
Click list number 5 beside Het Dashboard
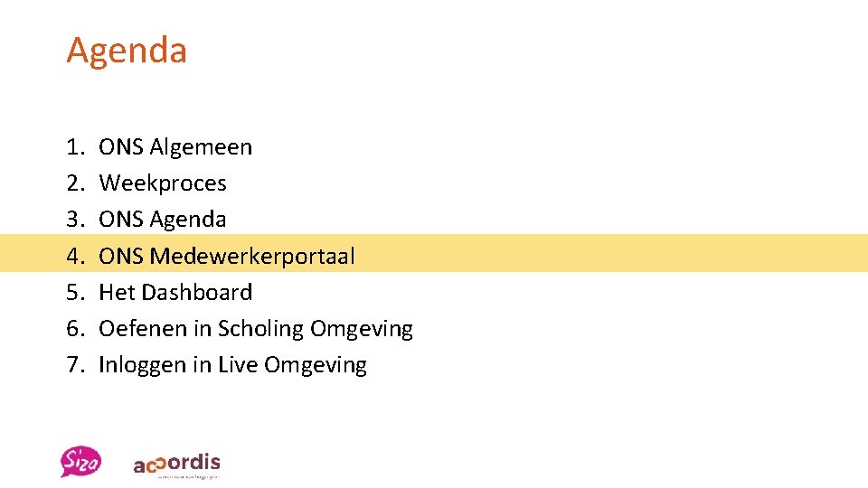pos(73,292)
